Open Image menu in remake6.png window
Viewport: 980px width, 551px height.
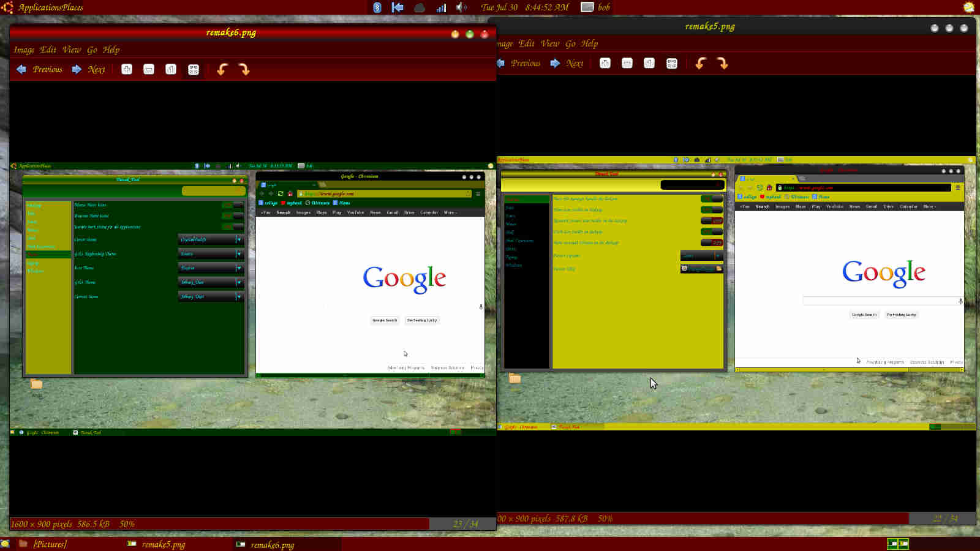point(24,50)
